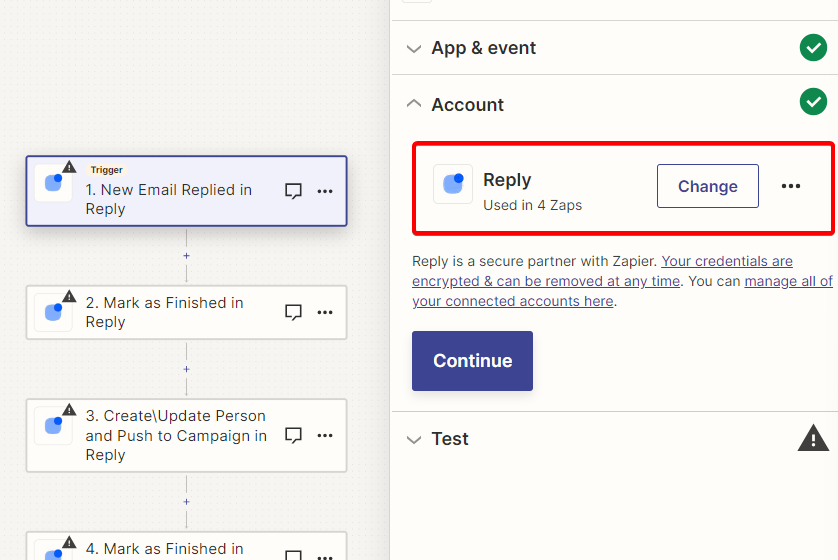Click the Test heading
This screenshot has width=838, height=560.
[450, 439]
